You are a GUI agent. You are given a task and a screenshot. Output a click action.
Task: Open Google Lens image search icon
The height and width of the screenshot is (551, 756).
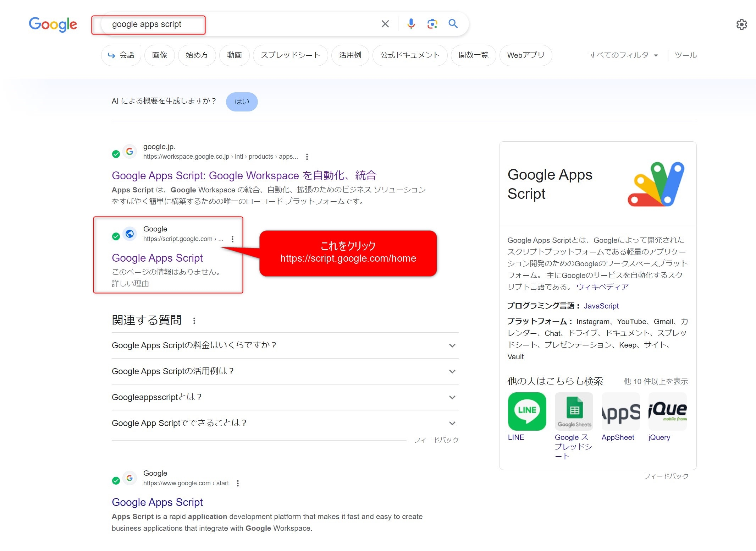pos(432,24)
